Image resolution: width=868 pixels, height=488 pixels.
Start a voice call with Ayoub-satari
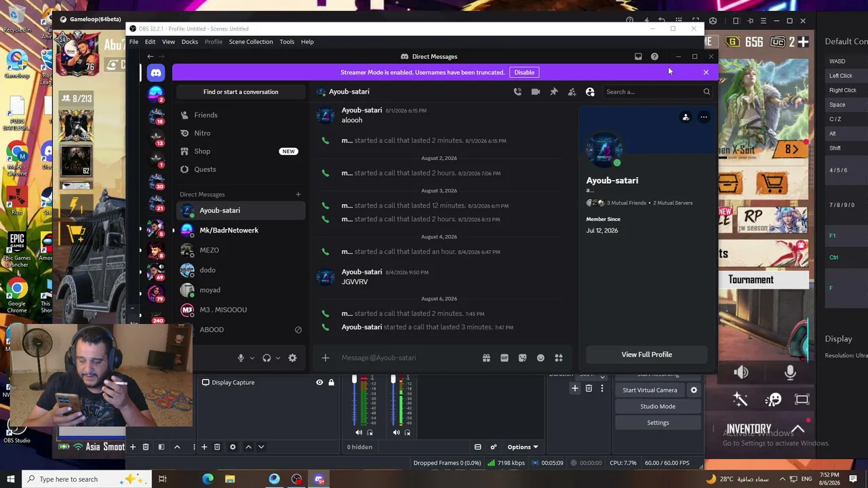[x=517, y=91]
